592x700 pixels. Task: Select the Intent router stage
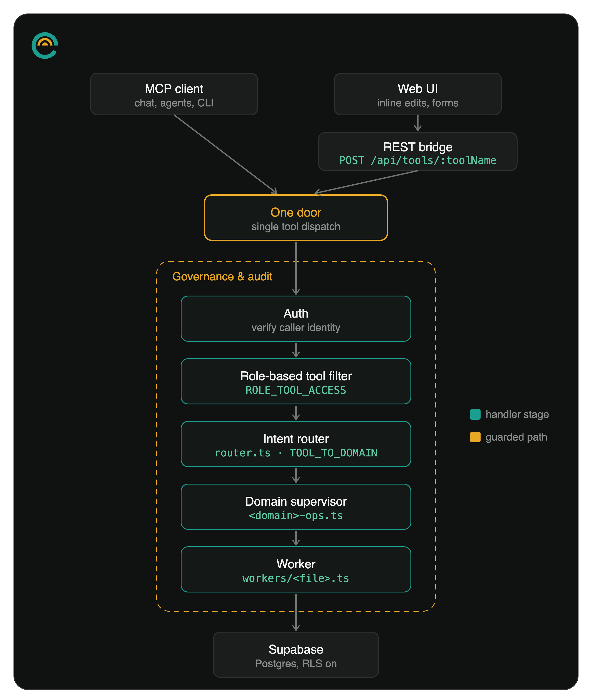(x=296, y=444)
